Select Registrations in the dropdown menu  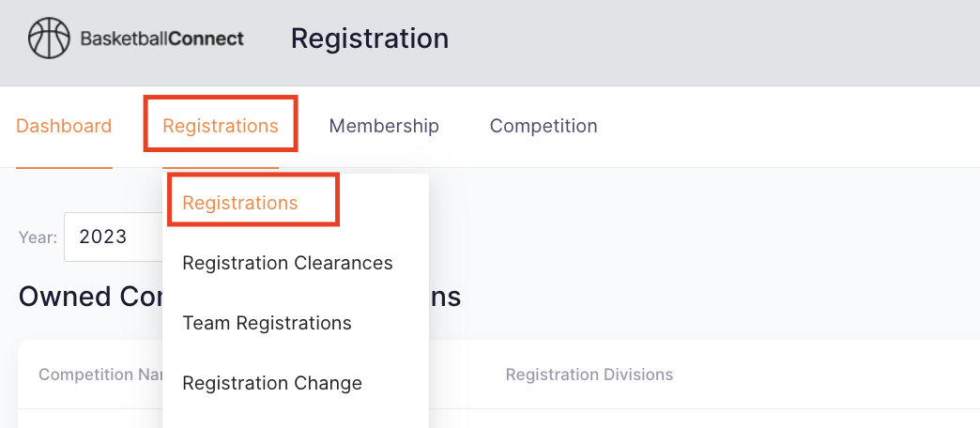pos(240,203)
